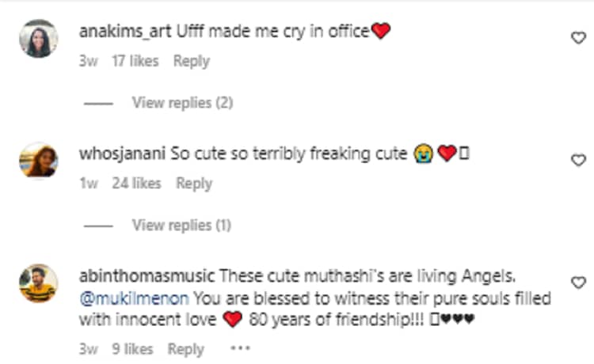The image size is (594, 364).
Task: Like the abinthomasmusic comment with heart icon
Action: point(578,282)
